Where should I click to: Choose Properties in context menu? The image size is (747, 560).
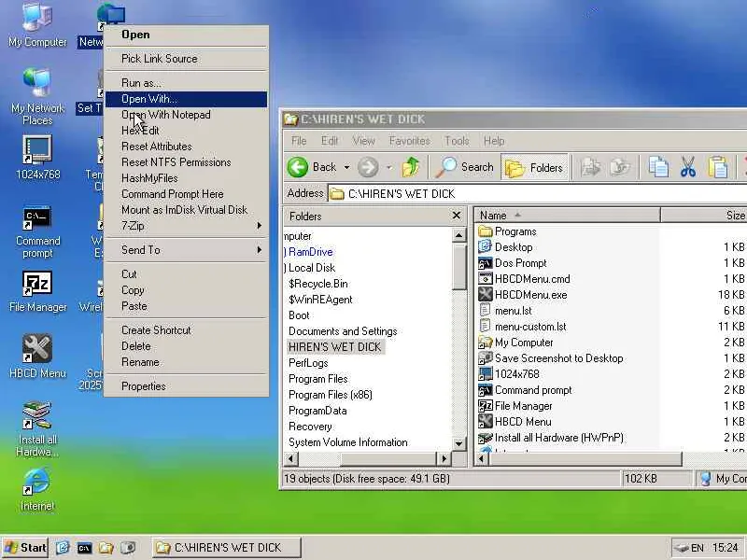(186, 386)
